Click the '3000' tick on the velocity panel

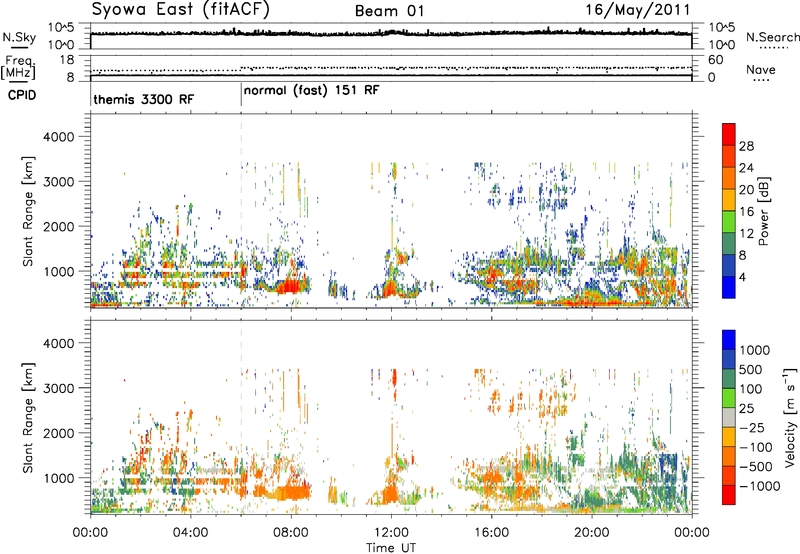[58, 388]
